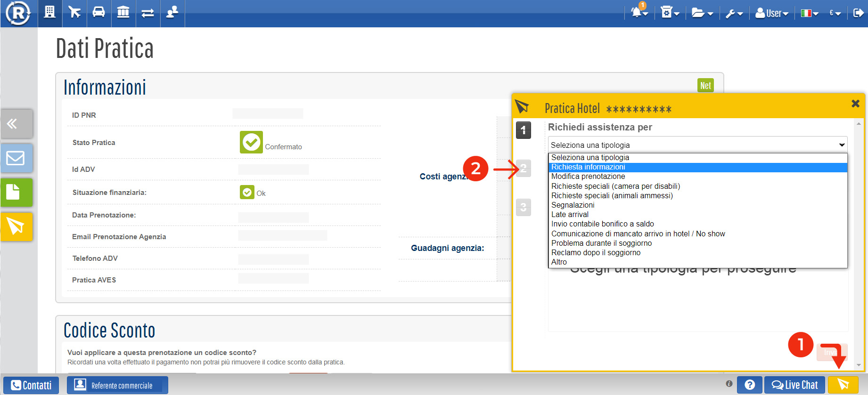868x395 pixels.
Task: Open the hotel building section icon
Action: [49, 12]
